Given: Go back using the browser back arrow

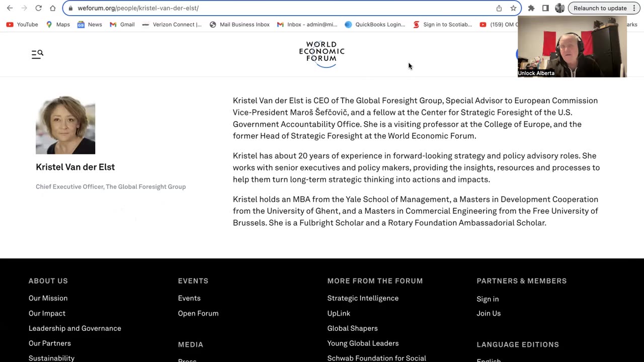Looking at the screenshot, I should click(10, 8).
